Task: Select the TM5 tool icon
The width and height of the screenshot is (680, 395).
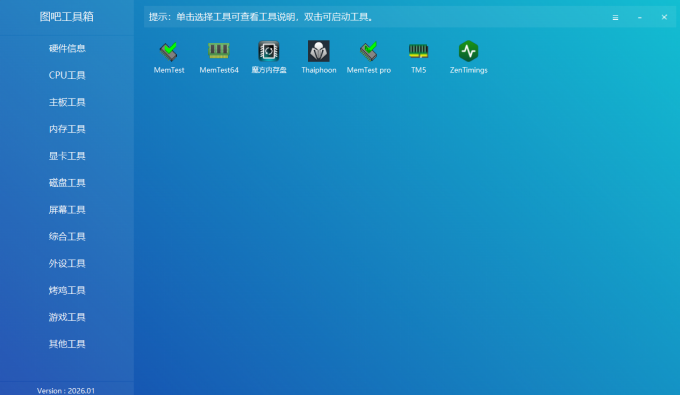Action: pyautogui.click(x=418, y=52)
